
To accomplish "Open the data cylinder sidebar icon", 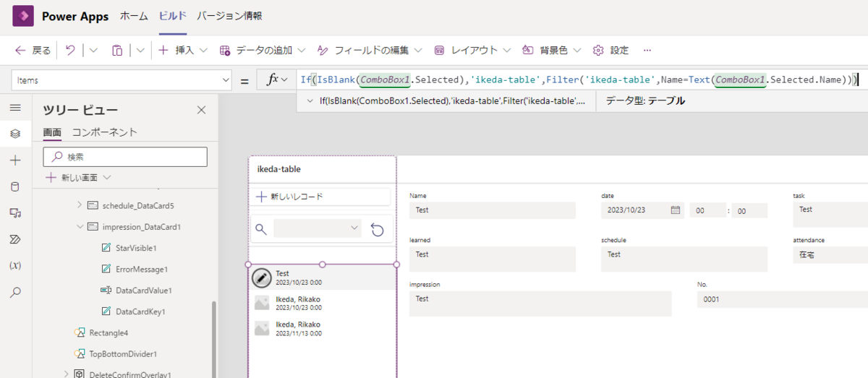I will coord(15,186).
